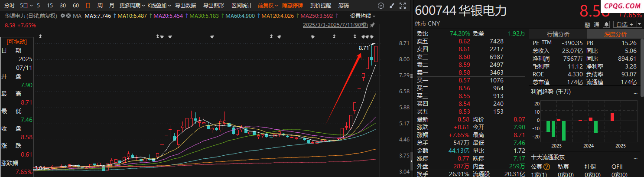Click 社保 shareholder category
The image size is (644, 177).
[x=590, y=166]
